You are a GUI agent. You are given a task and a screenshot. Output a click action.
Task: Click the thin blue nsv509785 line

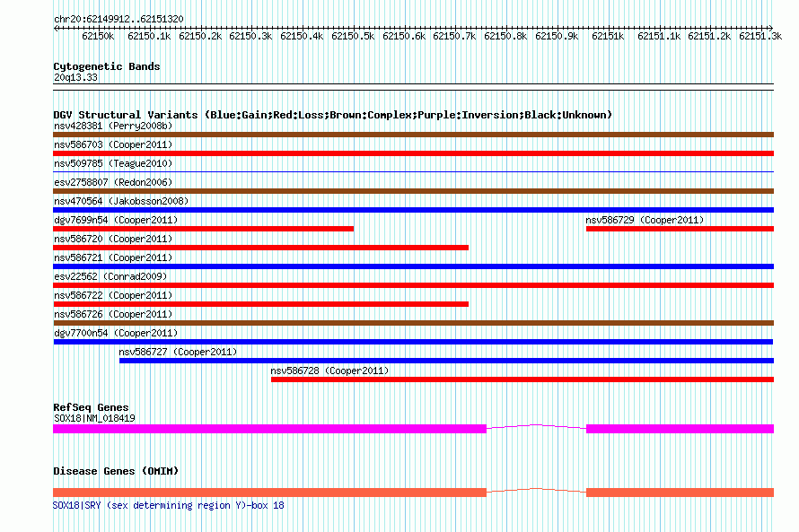coord(413,172)
